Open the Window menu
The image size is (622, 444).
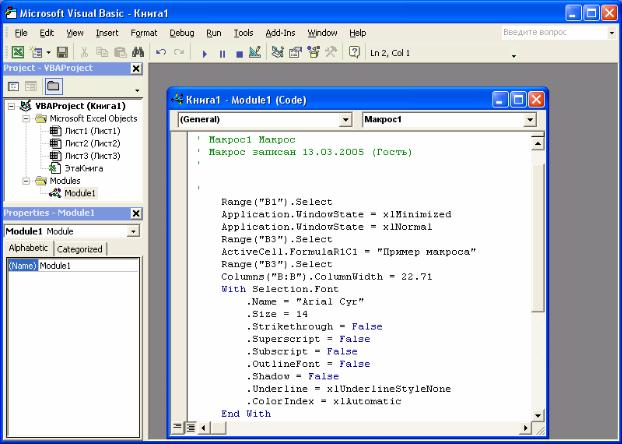[x=322, y=33]
